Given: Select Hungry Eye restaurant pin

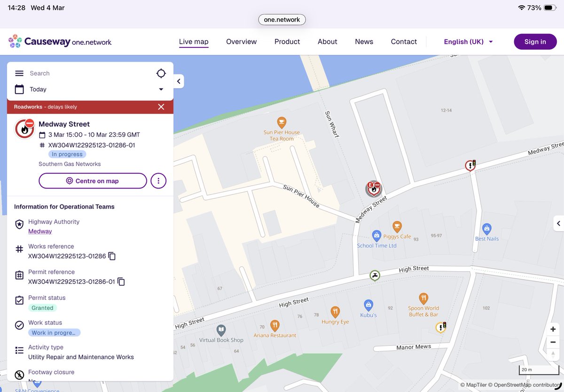Looking at the screenshot, I should click(x=335, y=312).
